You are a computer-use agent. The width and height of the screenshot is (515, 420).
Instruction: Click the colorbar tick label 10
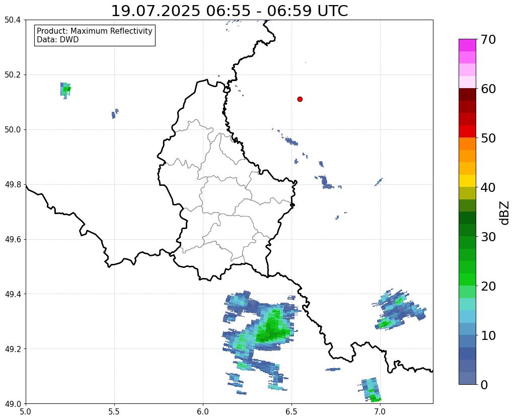tap(488, 335)
